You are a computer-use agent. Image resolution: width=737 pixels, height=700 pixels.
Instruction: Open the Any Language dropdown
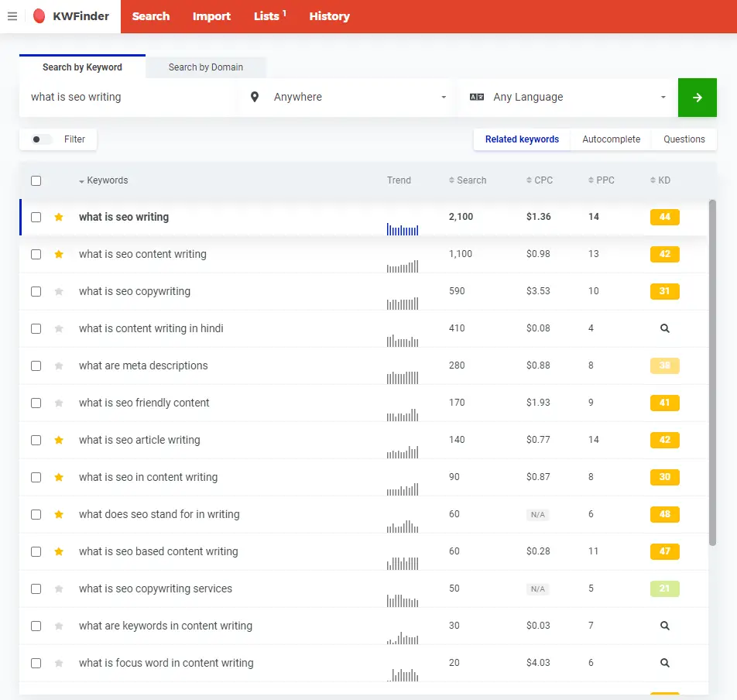point(567,98)
